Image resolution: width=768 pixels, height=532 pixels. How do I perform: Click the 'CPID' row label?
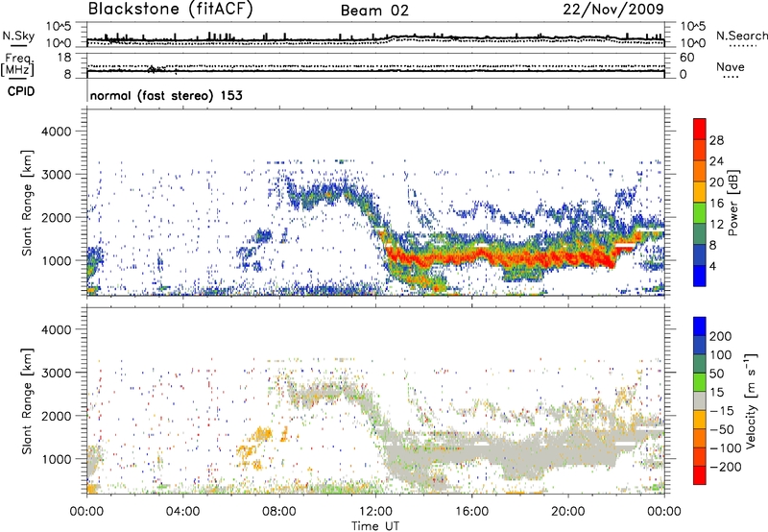(x=21, y=91)
